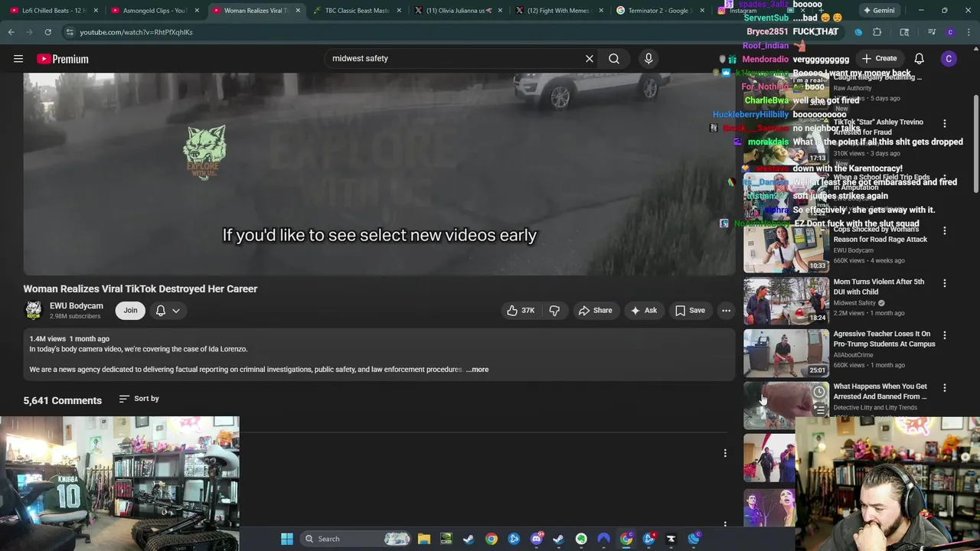Open the subscription notification bell dropdown
The image size is (980, 551).
point(168,310)
